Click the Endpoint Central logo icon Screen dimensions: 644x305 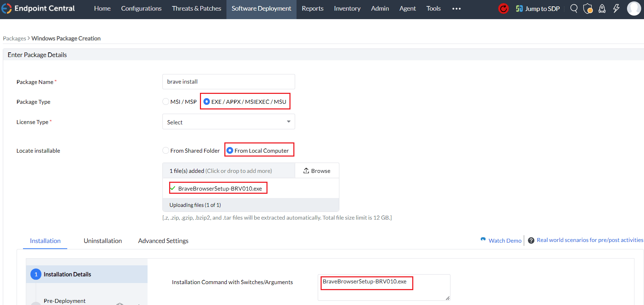tap(6, 9)
